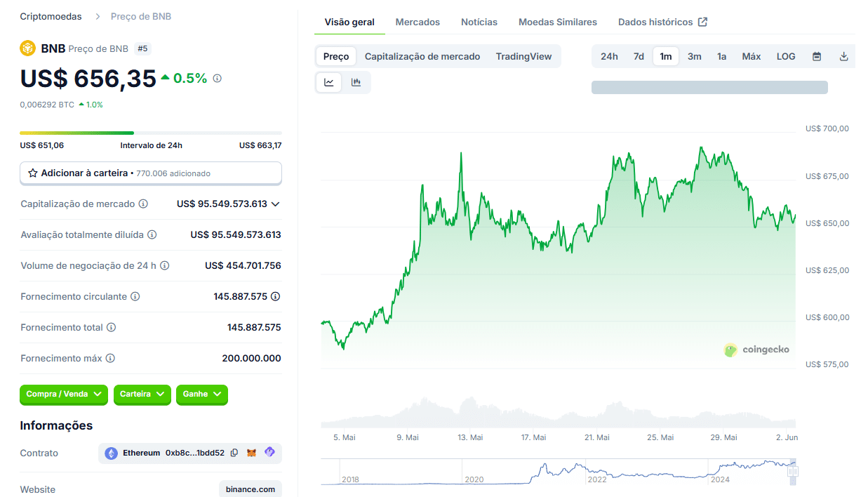868x497 pixels.
Task: Click the US$ 700,00 axis label
Action: coord(827,128)
